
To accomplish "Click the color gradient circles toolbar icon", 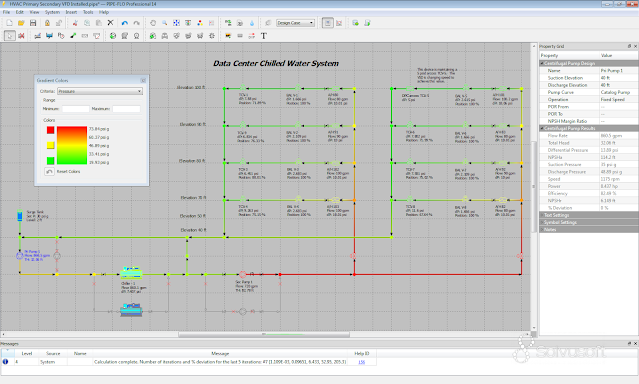I will click(200, 23).
